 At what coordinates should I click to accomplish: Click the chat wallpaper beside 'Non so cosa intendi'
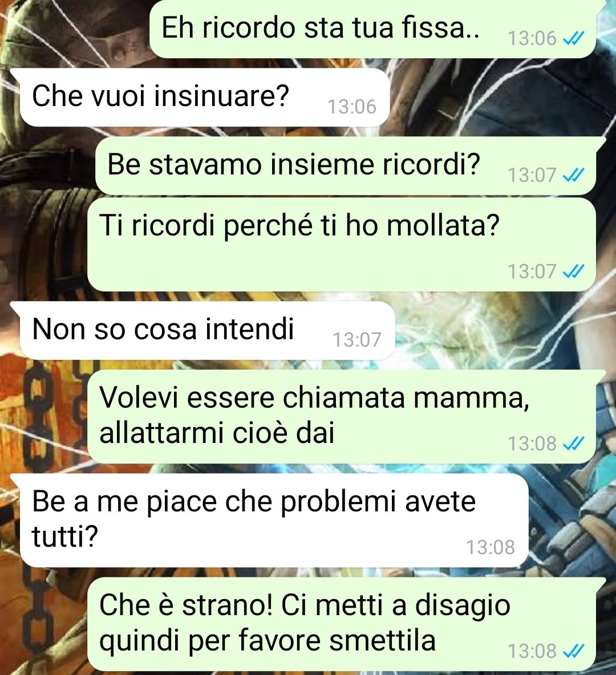point(504,330)
